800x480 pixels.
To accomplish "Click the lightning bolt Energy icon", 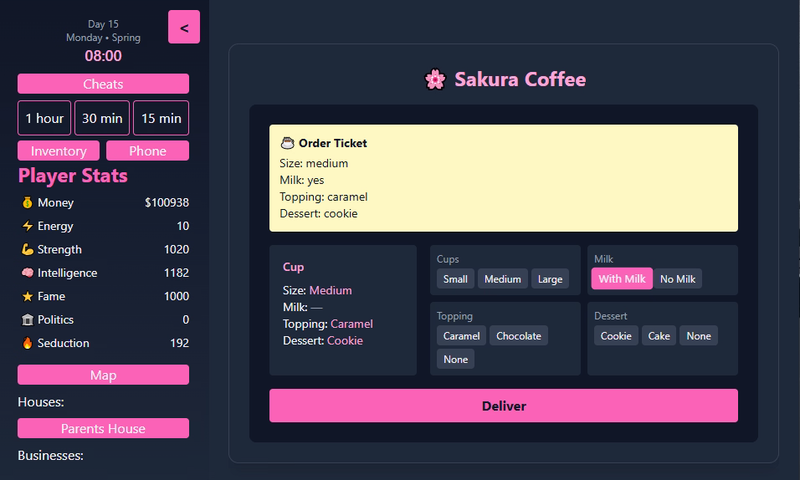I will (x=27, y=226).
